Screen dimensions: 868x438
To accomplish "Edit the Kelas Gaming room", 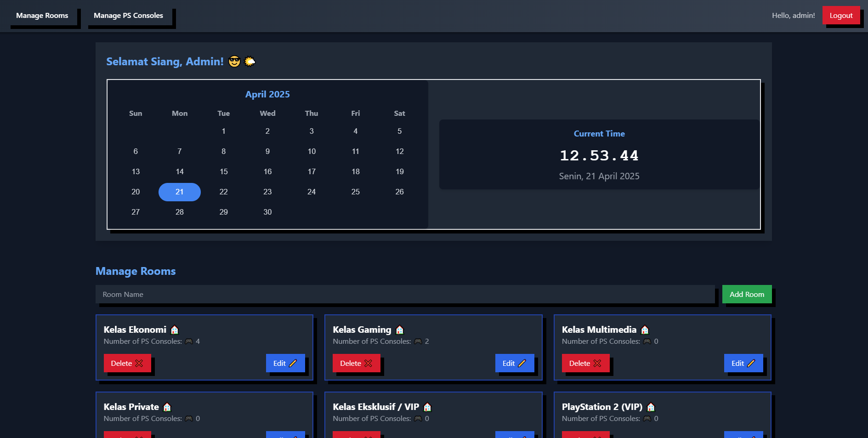I will [x=514, y=363].
